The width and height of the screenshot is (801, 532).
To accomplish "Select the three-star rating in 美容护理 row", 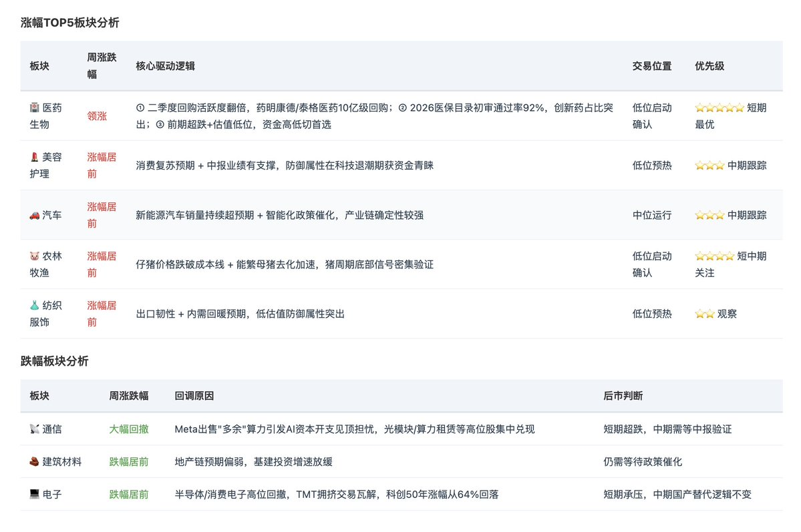I will pyautogui.click(x=709, y=166).
